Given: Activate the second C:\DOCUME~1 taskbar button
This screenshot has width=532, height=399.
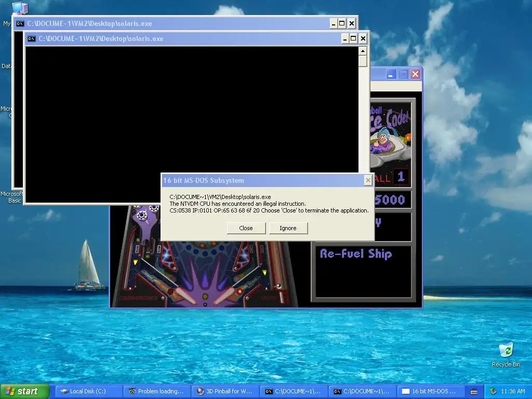Looking at the screenshot, I should [362, 391].
